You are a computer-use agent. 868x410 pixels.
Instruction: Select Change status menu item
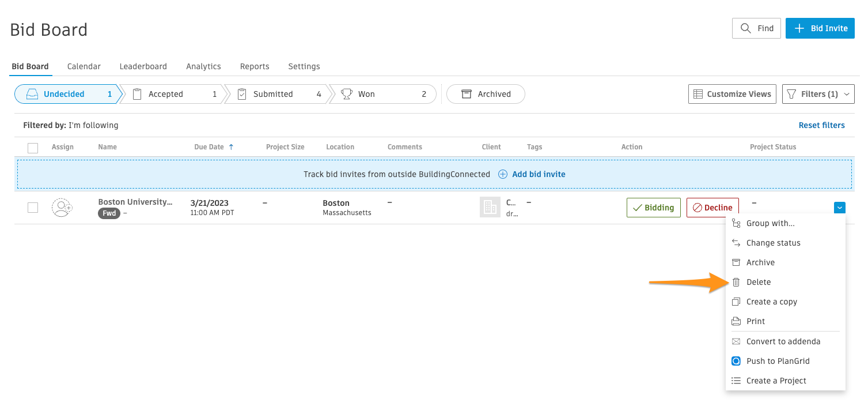point(786,243)
